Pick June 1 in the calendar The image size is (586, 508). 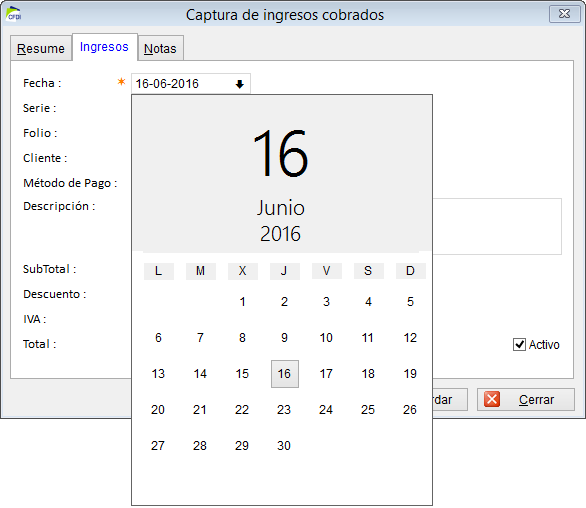click(243, 302)
